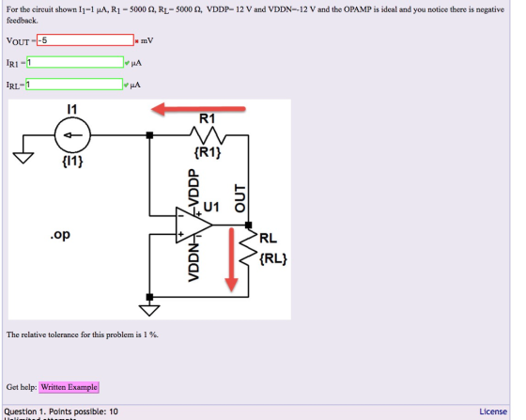Click the 'VDDP' supply label
The height and width of the screenshot is (420, 526).
tap(193, 188)
